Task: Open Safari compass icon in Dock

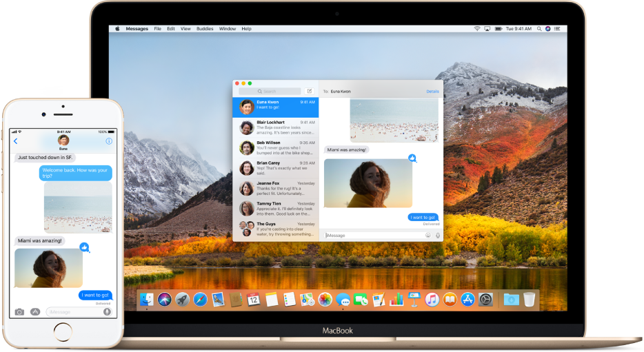Action: pos(201,300)
